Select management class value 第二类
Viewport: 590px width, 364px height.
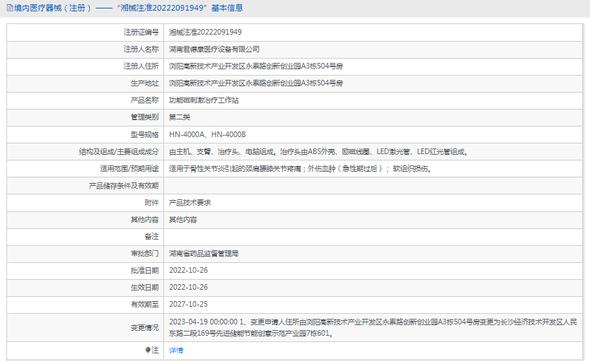(180, 117)
